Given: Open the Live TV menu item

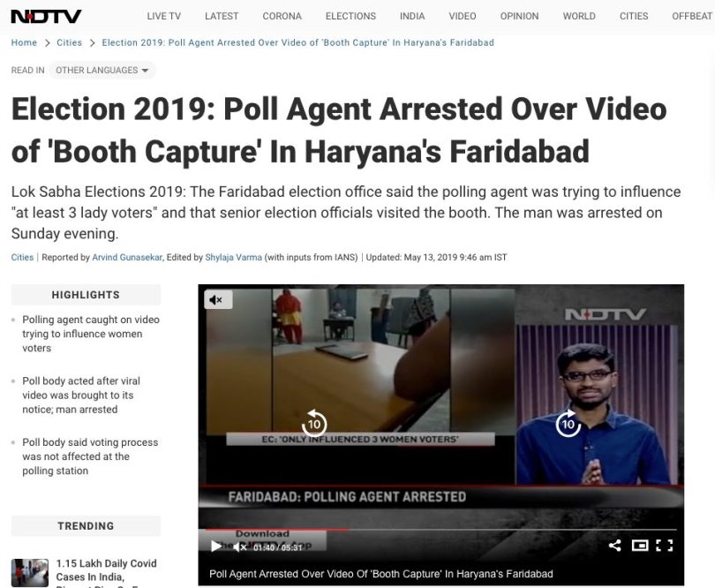Looking at the screenshot, I should point(163,16).
